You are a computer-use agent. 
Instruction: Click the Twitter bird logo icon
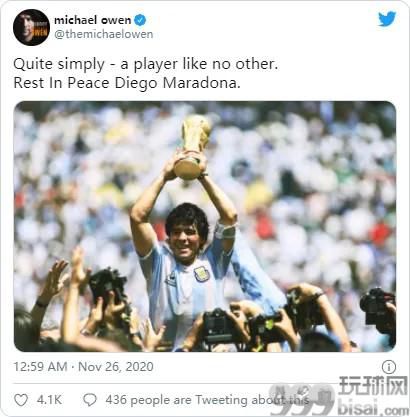[x=387, y=19]
